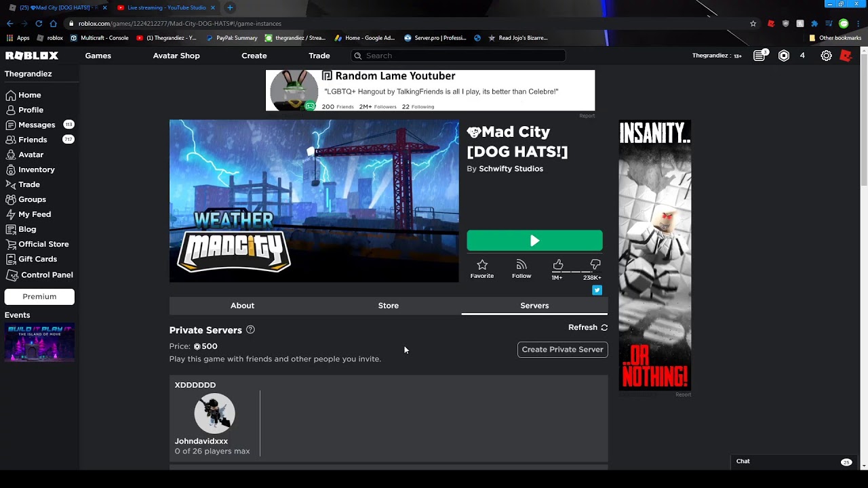Open the Multicraft - Console bookmark
Viewport: 868px width, 488px height.
point(100,38)
